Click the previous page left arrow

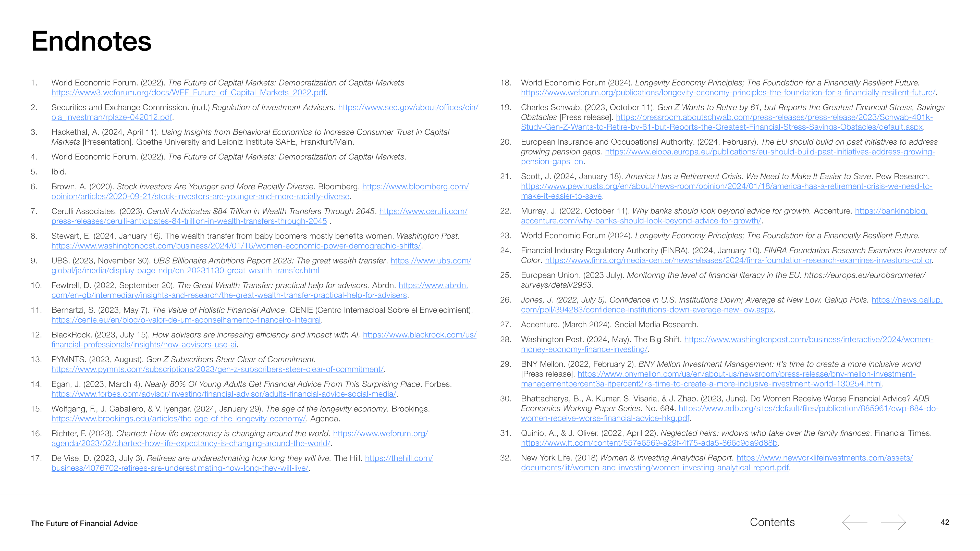pos(854,522)
